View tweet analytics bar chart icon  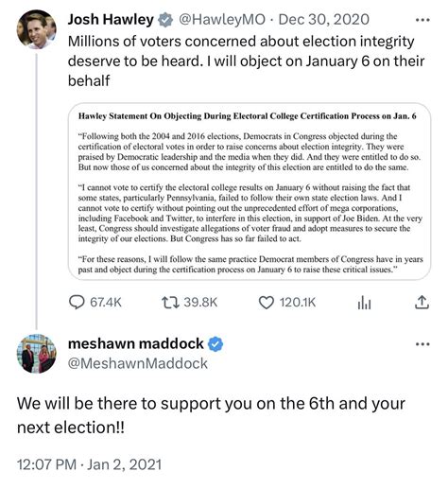click(x=364, y=303)
